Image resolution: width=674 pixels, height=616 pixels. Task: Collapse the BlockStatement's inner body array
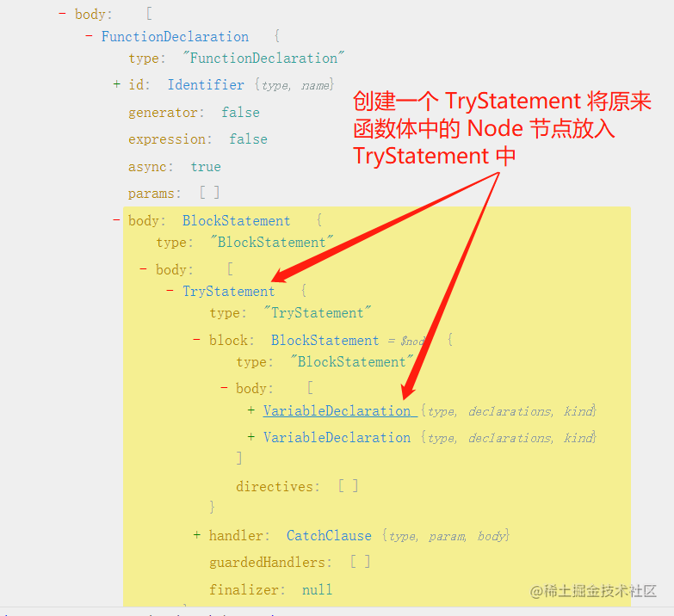pyautogui.click(x=143, y=269)
